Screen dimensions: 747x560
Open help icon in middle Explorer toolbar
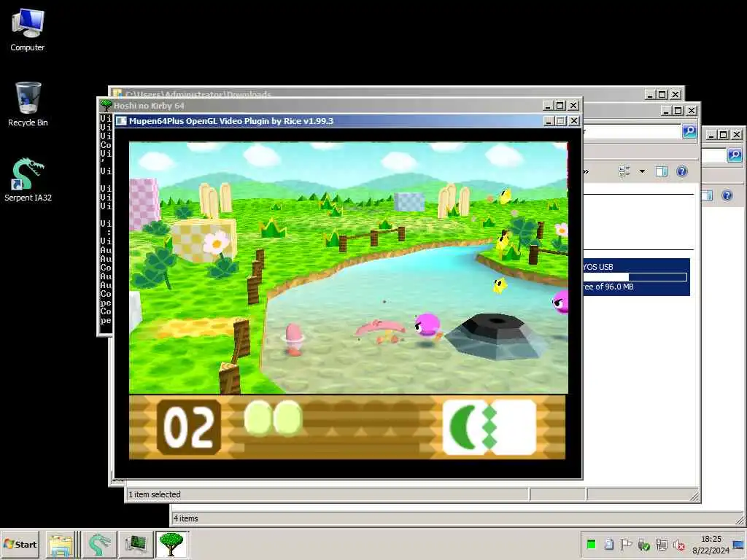click(x=682, y=171)
